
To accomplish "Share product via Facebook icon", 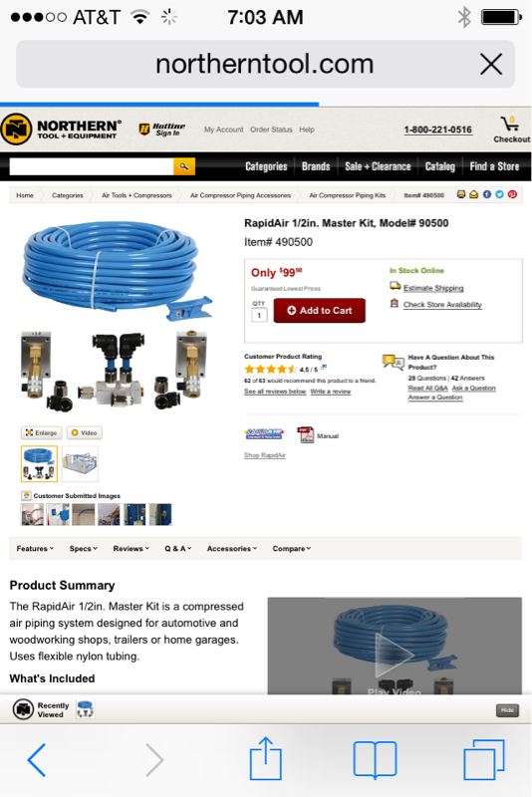I will 487,194.
